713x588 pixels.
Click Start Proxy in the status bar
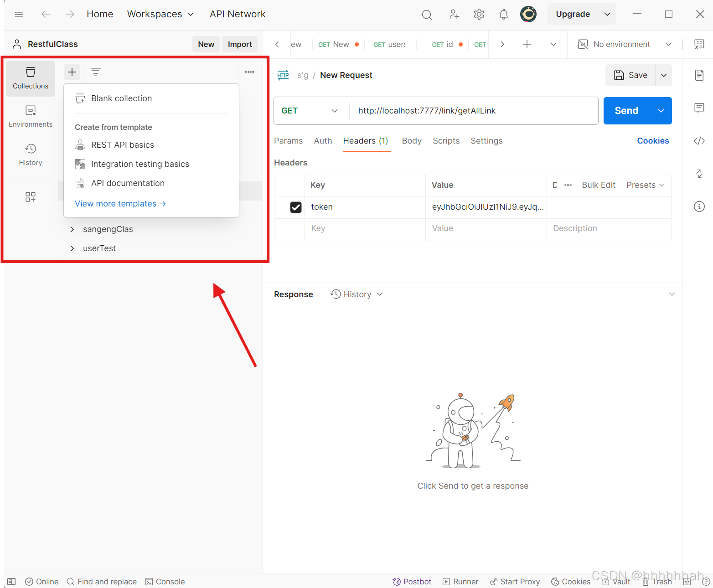coord(515,582)
